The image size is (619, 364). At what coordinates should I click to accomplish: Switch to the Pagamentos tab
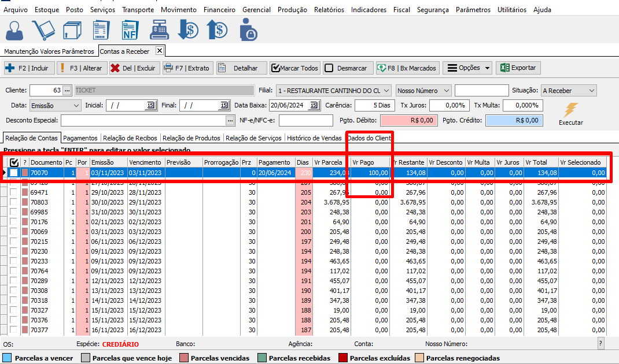point(81,138)
